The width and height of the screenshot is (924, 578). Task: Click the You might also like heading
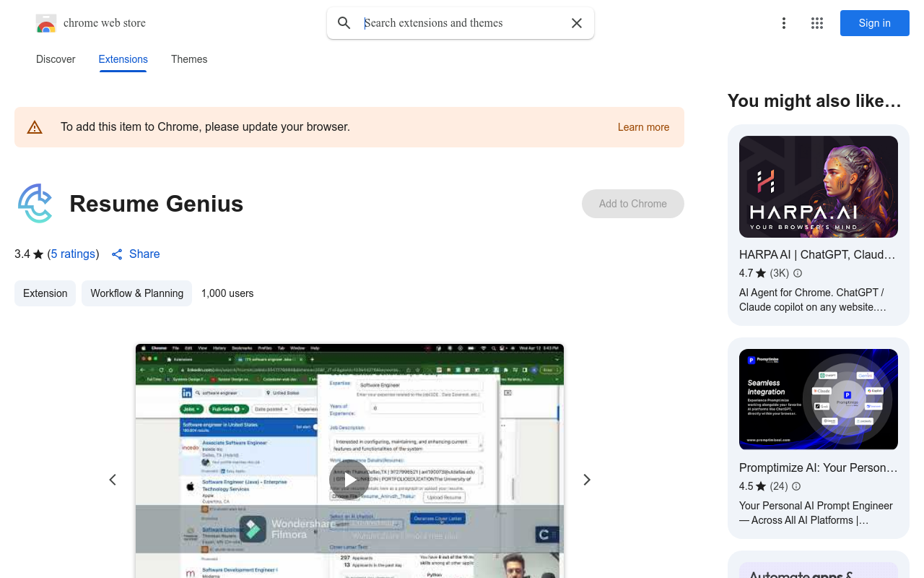point(814,101)
